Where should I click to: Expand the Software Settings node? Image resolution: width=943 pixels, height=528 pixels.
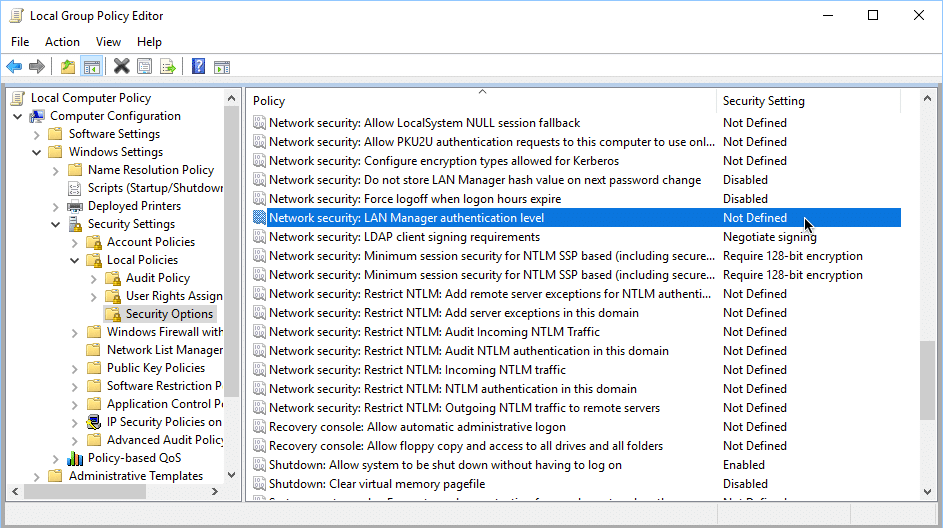(37, 134)
